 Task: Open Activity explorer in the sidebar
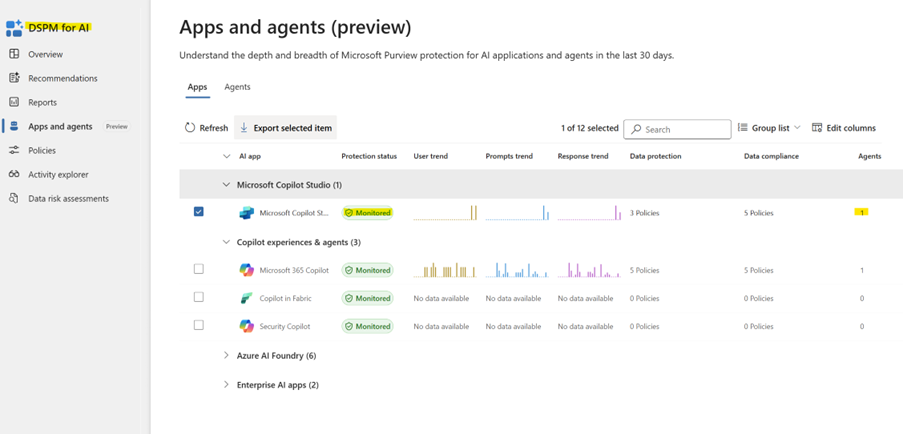pos(58,174)
